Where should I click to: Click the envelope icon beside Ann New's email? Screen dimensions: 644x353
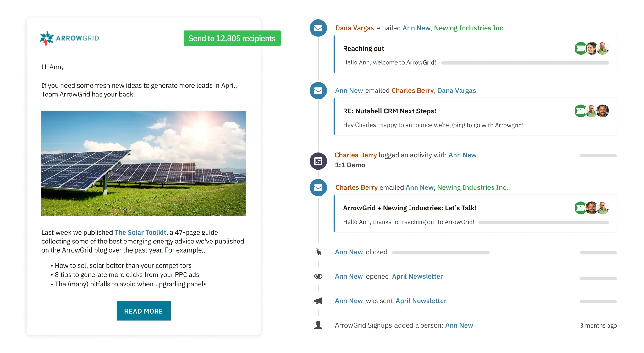click(318, 90)
